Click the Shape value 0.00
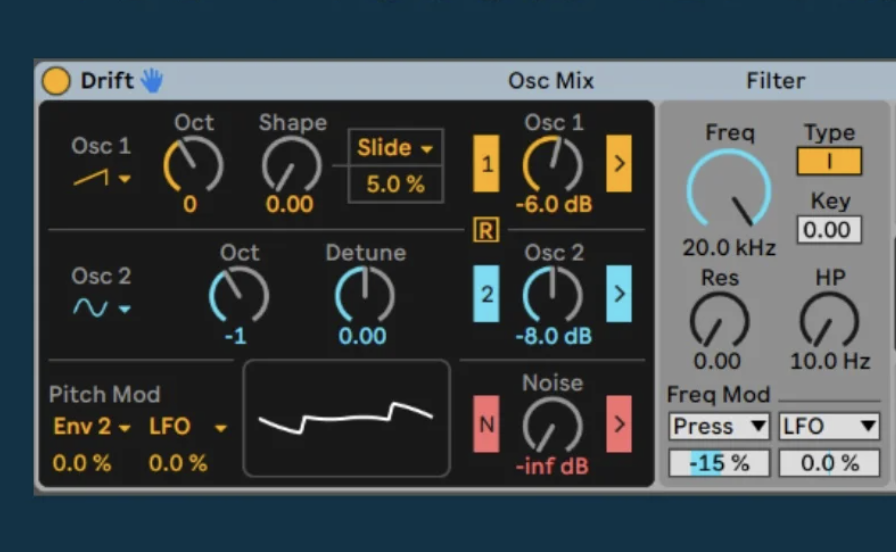 coord(290,205)
